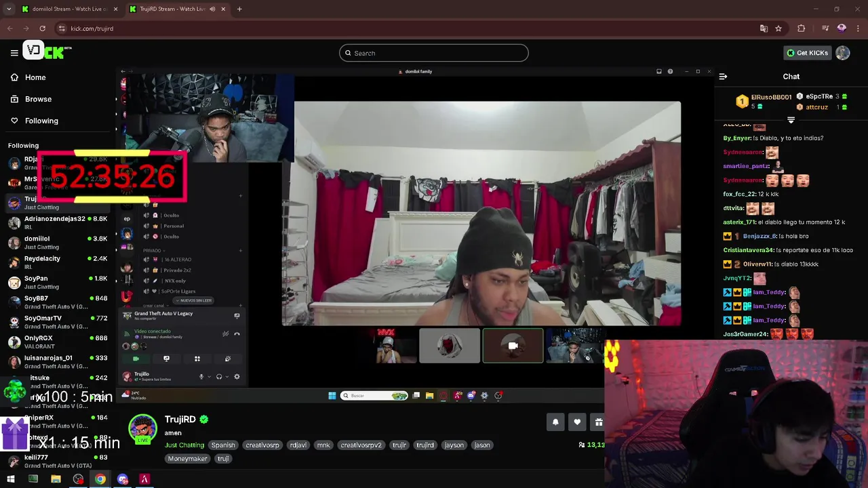Click the Get KICKs button
Screen dimensions: 868x488
click(807, 53)
